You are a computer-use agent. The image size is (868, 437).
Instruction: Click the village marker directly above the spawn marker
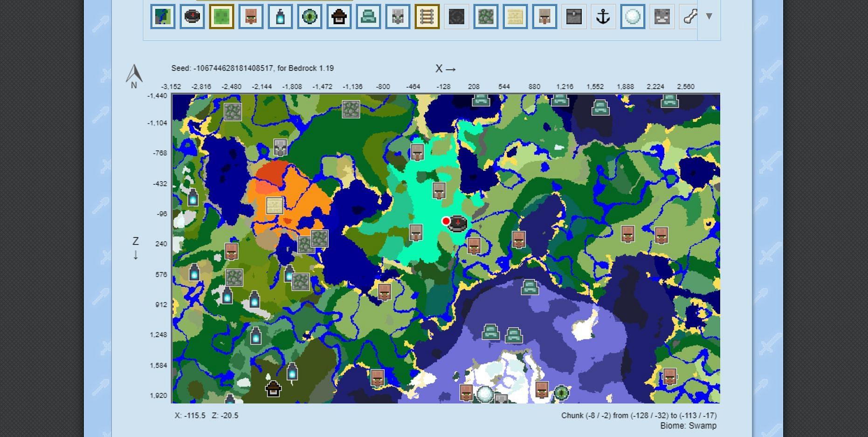click(439, 191)
